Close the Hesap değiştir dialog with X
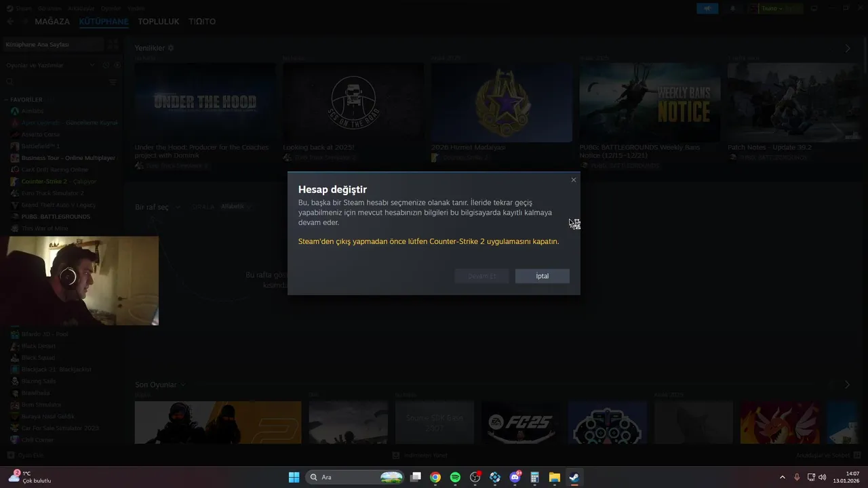This screenshot has height=488, width=868. pos(574,180)
